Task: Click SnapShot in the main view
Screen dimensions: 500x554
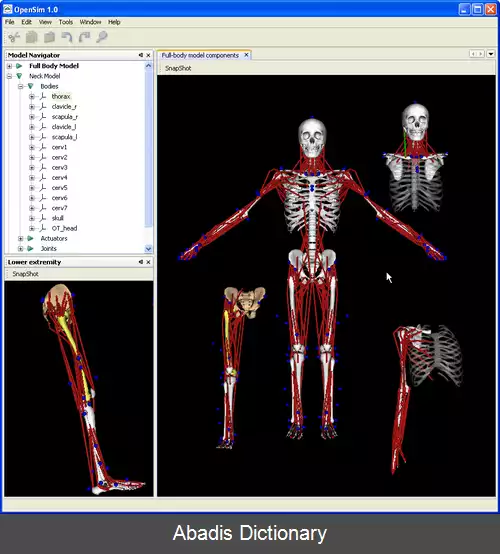Action: click(178, 68)
